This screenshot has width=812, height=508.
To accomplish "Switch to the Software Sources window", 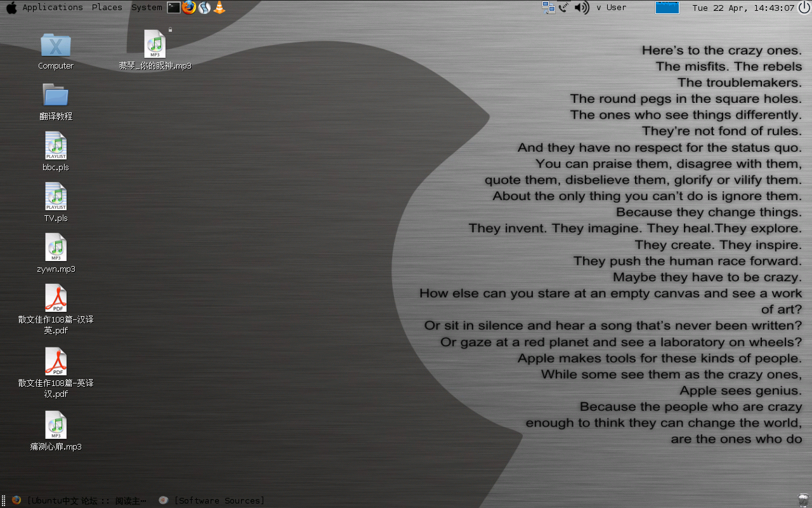I will click(x=212, y=500).
